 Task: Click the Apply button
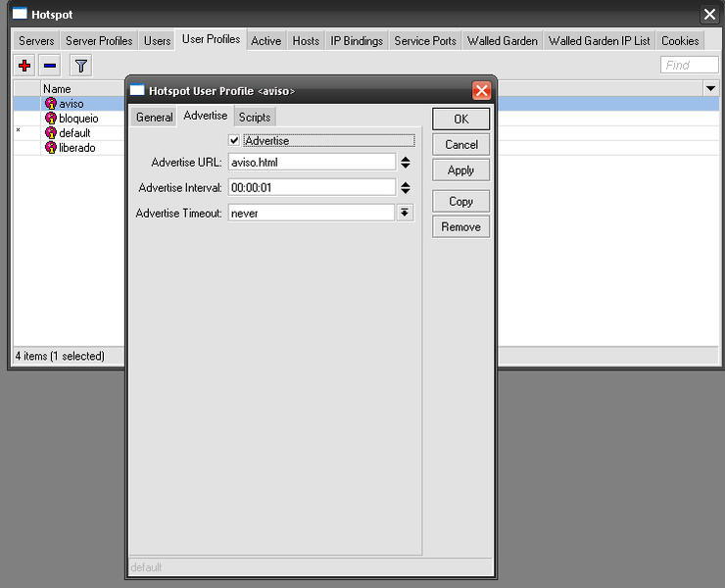(x=461, y=171)
